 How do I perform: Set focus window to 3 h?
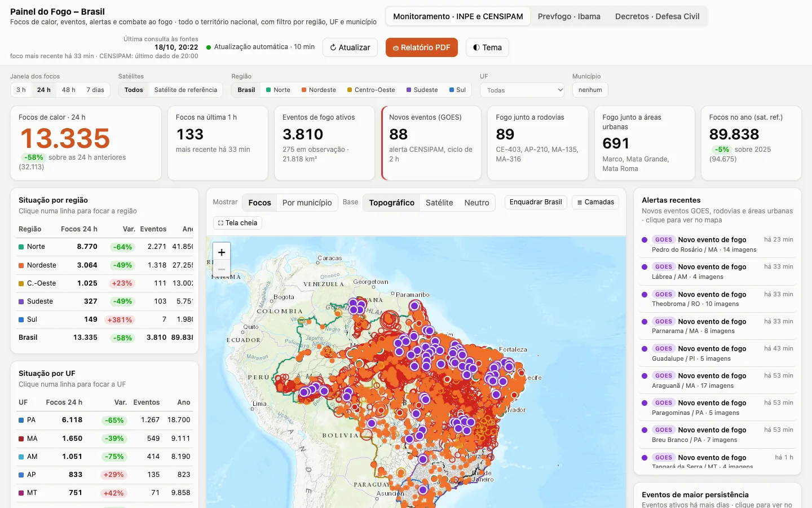pos(21,90)
